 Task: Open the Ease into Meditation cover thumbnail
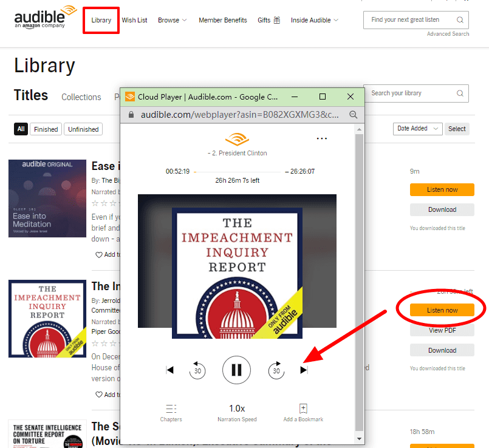point(47,199)
